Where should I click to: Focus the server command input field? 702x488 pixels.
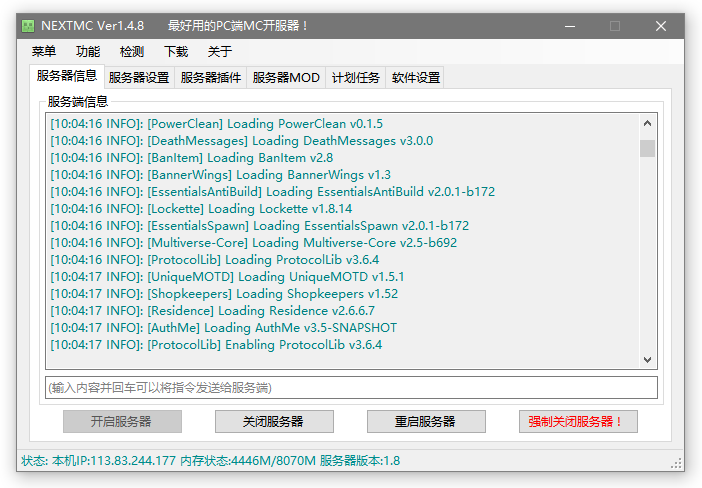(x=351, y=387)
